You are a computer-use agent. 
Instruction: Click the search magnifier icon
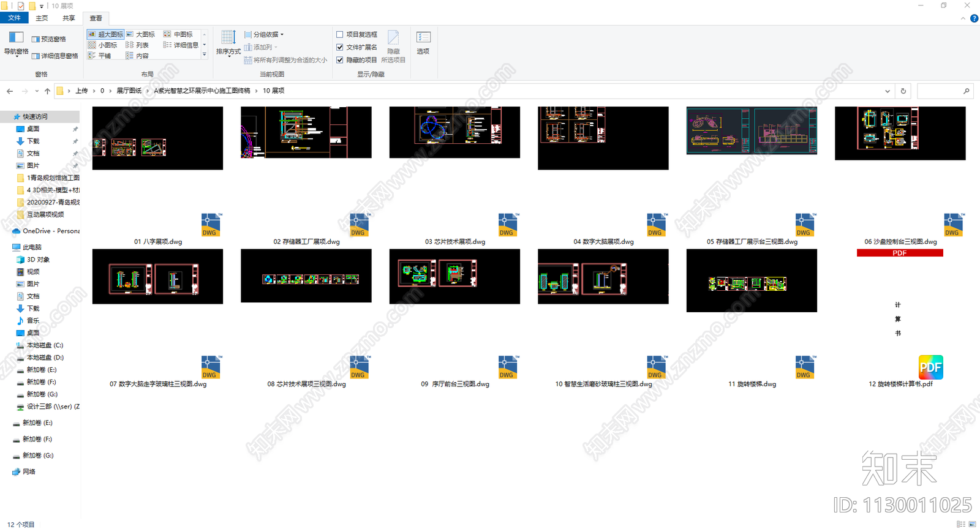tap(967, 91)
